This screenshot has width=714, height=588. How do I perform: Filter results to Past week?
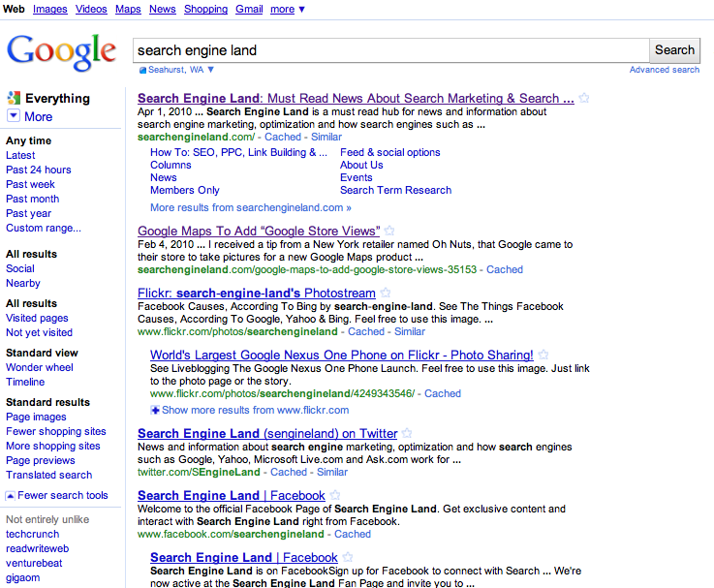[x=30, y=184]
